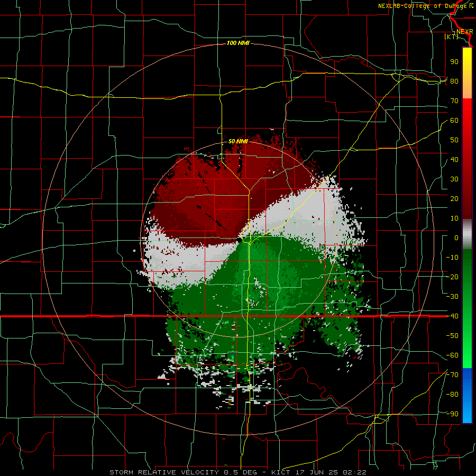This screenshot has height=476, width=476.
Task: Select the -10 value on velocity scale
Action: tap(452, 258)
